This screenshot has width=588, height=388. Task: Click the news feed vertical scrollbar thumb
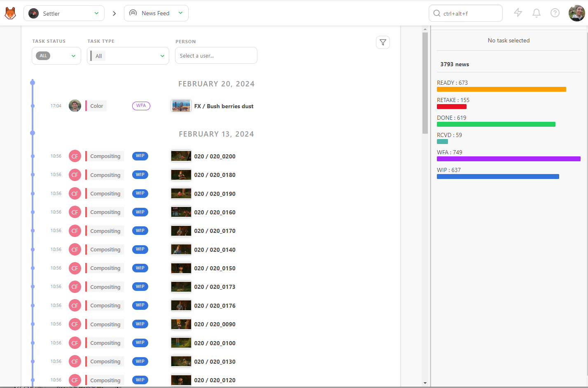425,83
